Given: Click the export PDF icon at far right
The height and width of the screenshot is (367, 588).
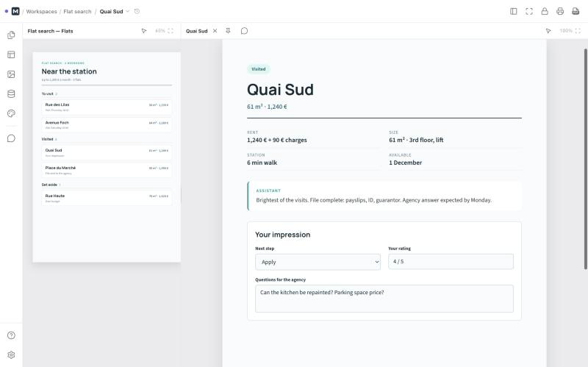Looking at the screenshot, I should click(x=576, y=11).
